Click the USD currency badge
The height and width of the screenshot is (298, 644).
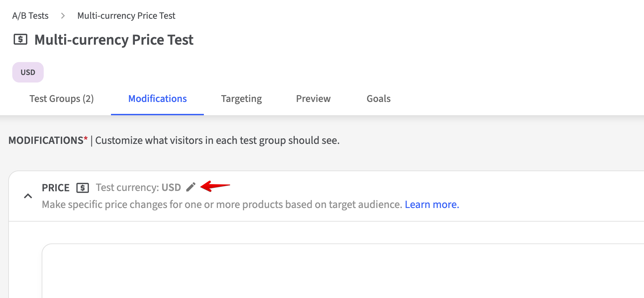(x=28, y=72)
